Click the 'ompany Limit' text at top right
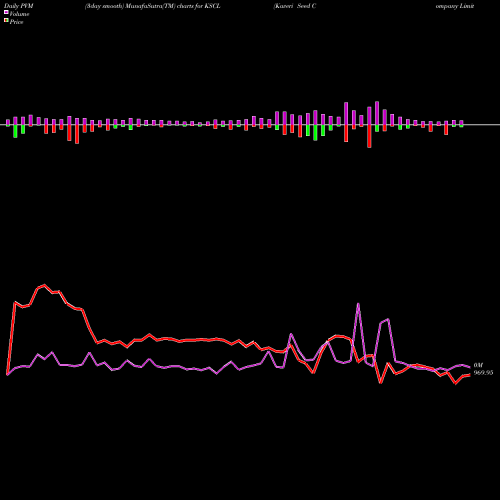Viewport: 500px width, 500px height. pyautogui.click(x=455, y=6)
